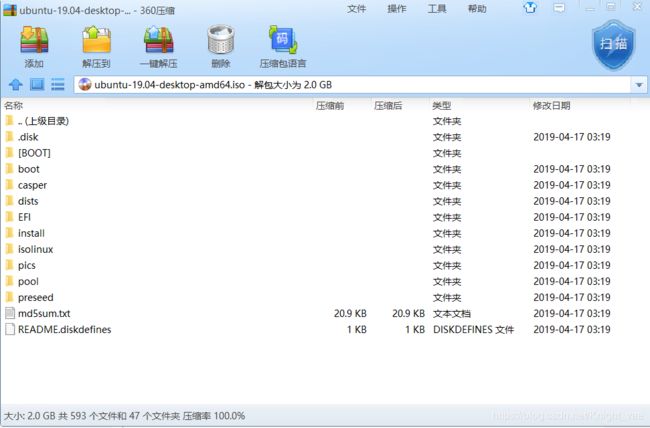Minimize the 360 Zip window
This screenshot has width=650, height=428.
coord(590,7)
